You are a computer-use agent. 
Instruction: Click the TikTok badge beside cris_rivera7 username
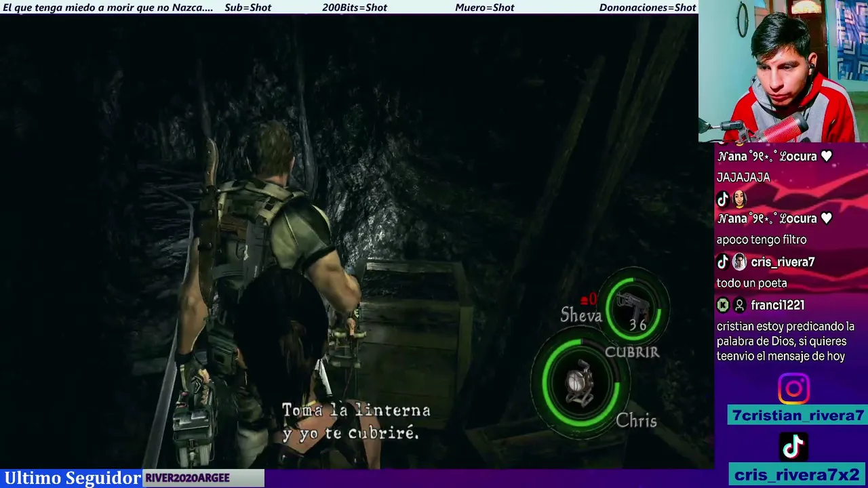tap(723, 262)
